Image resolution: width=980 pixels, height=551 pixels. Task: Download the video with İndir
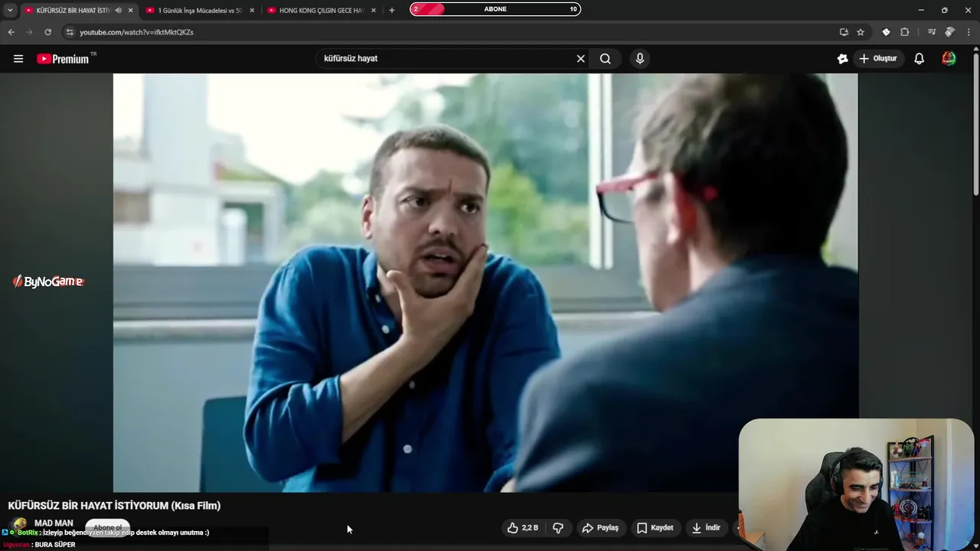click(706, 528)
